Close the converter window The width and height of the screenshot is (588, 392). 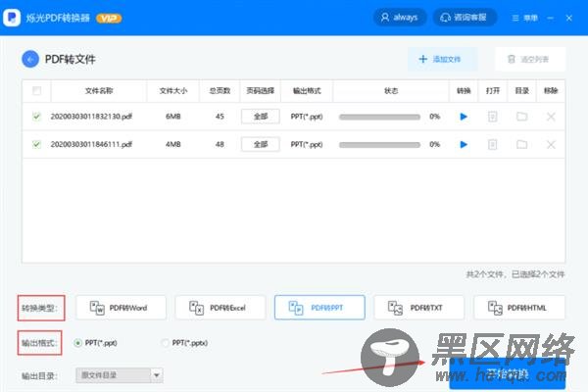coord(568,18)
